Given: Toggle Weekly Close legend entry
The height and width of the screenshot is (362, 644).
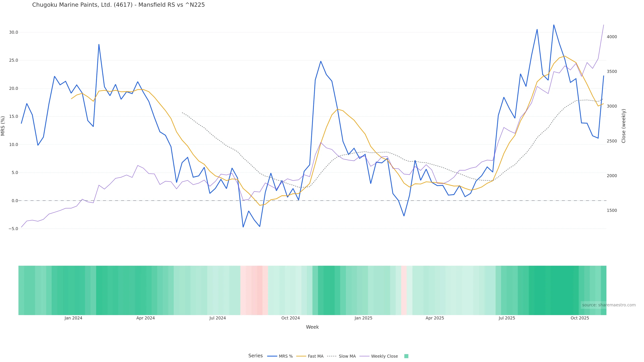Looking at the screenshot, I should point(384,356).
